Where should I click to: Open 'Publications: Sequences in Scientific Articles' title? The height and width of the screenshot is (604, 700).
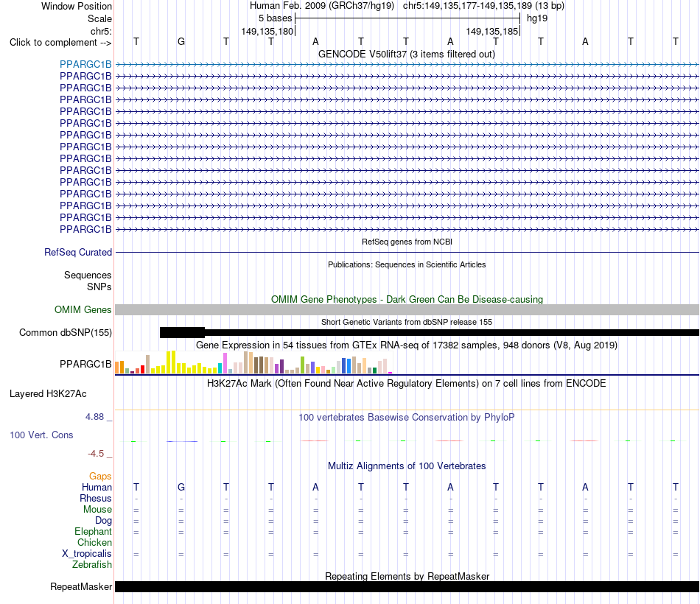click(407, 264)
